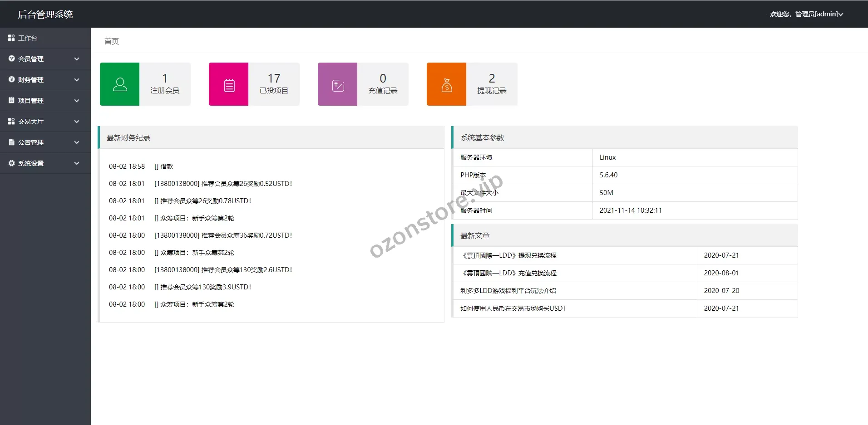Collapse the 系统设置 menu chevron
The height and width of the screenshot is (425, 868).
point(77,163)
